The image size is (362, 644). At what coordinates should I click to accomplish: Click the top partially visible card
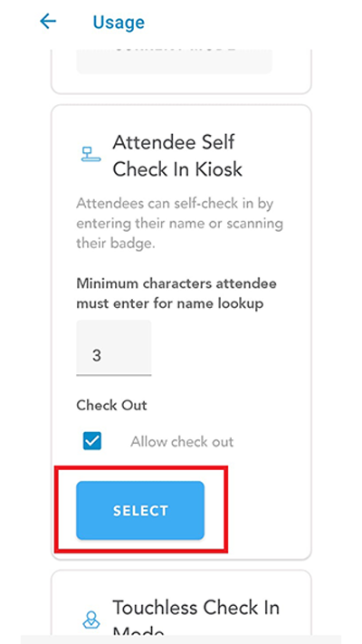point(181,72)
